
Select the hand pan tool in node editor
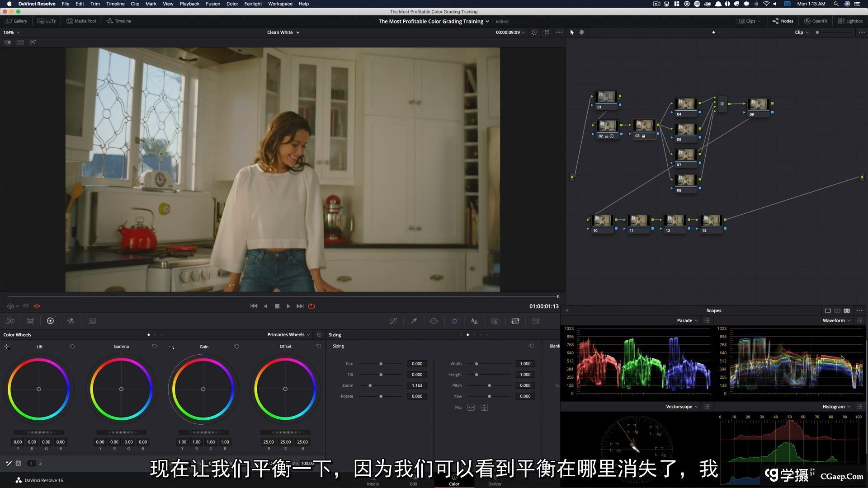tap(582, 33)
